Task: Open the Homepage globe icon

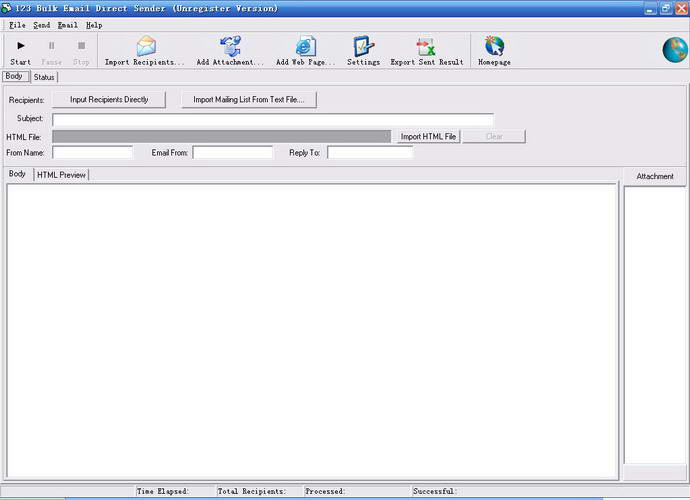Action: (x=494, y=46)
